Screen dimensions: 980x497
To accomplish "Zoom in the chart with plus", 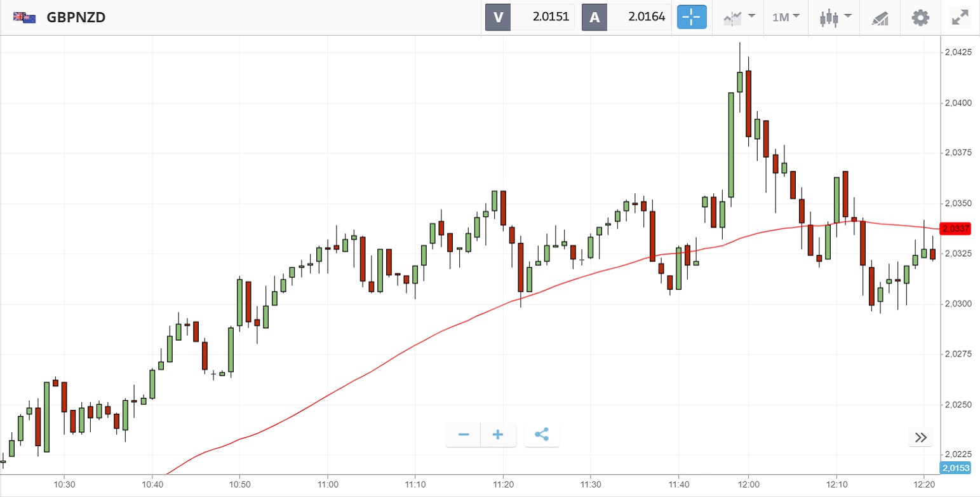I will (x=498, y=435).
